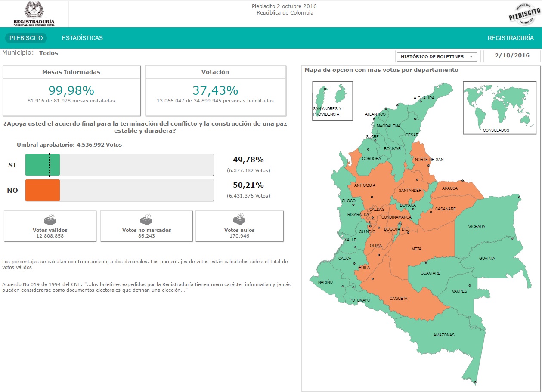
Task: Select Antioquia department on the map
Action: coord(365,185)
